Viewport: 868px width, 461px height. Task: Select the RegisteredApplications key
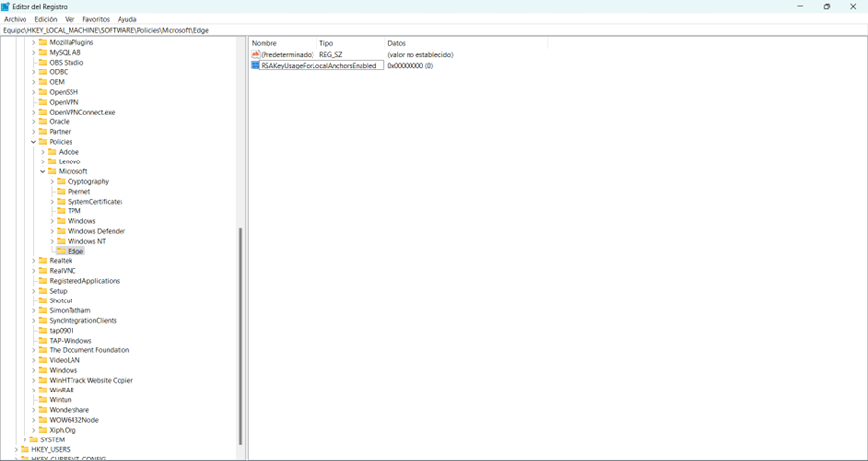coord(84,281)
